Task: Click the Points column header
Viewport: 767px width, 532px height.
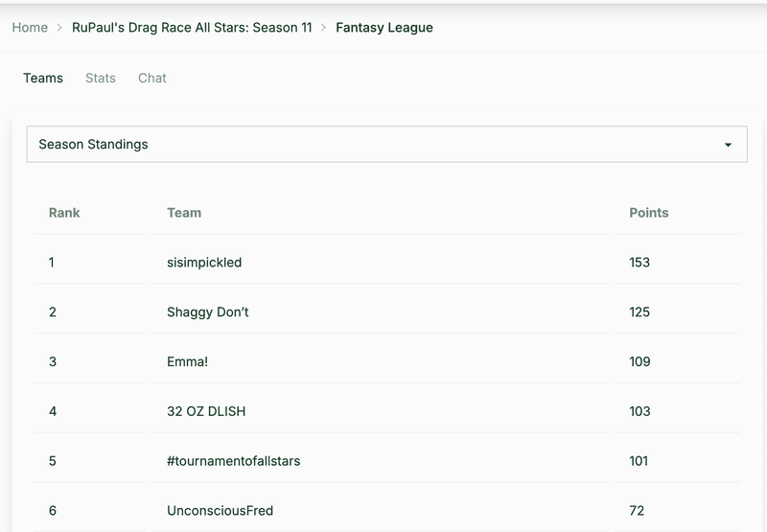Action: tap(649, 213)
